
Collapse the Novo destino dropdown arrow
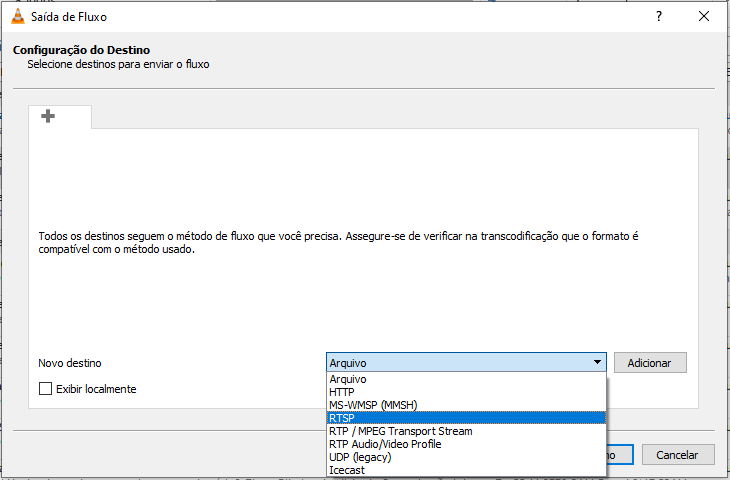597,362
